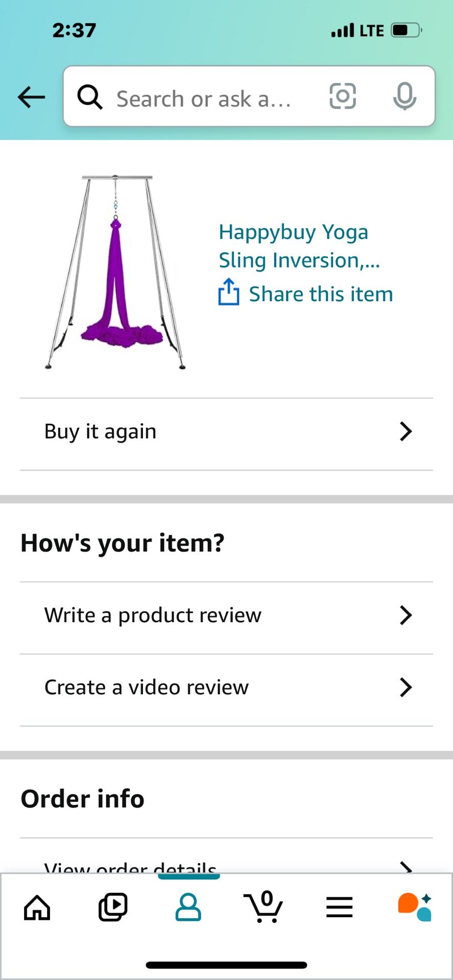Open the account profile tab
The height and width of the screenshot is (980, 453).
coord(188,908)
